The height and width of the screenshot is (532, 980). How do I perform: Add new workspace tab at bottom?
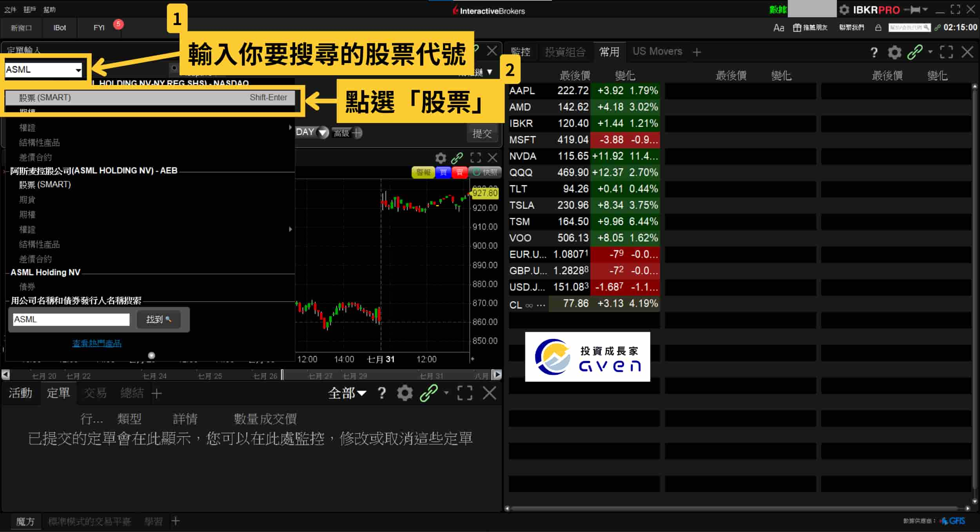[176, 521]
